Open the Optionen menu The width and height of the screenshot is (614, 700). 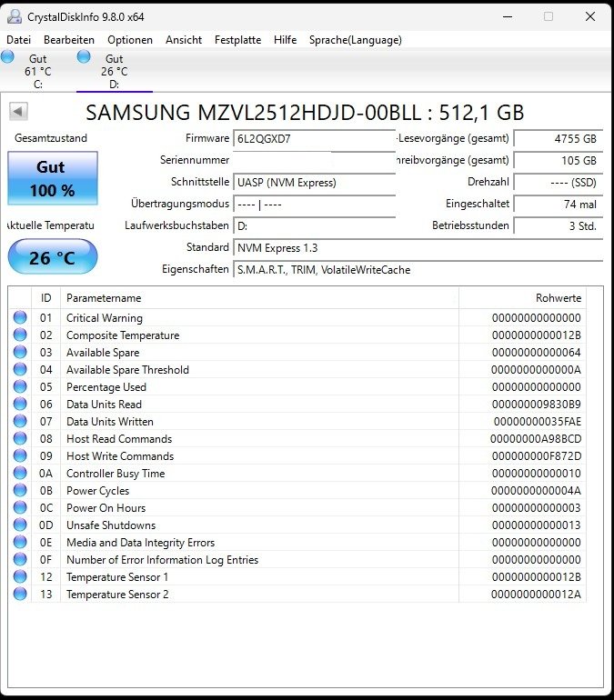[x=130, y=40]
